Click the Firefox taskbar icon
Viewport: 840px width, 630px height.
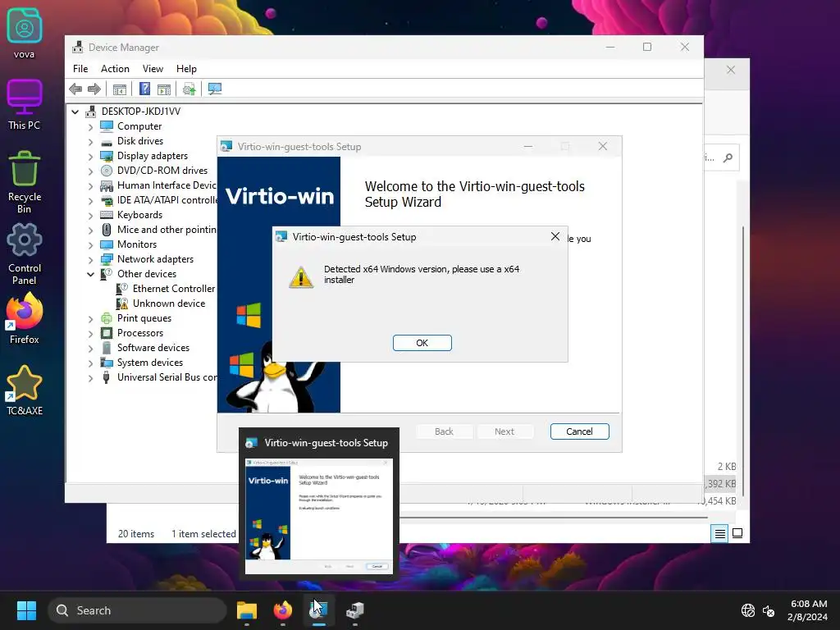[283, 610]
